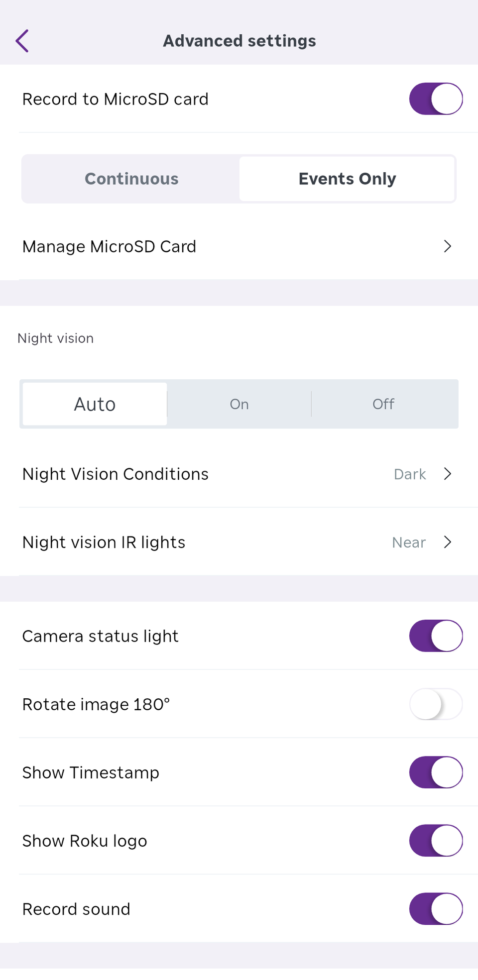Image resolution: width=478 pixels, height=980 pixels.
Task: Disable the Camera status light
Action: pyautogui.click(x=436, y=636)
